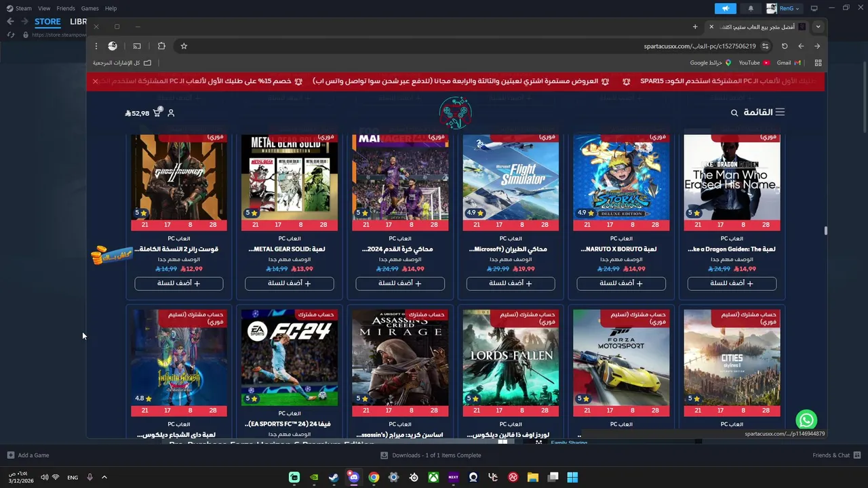Click the page's vertical scrollbar thumb

pyautogui.click(x=825, y=231)
